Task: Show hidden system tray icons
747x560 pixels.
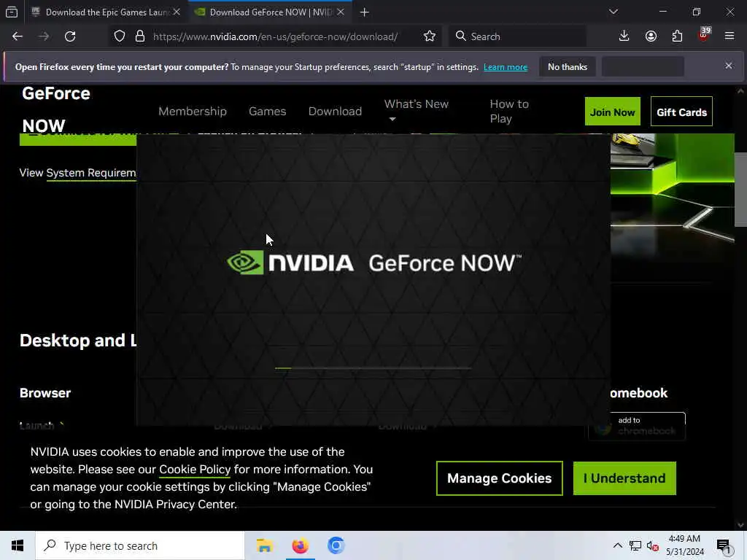Action: click(617, 545)
